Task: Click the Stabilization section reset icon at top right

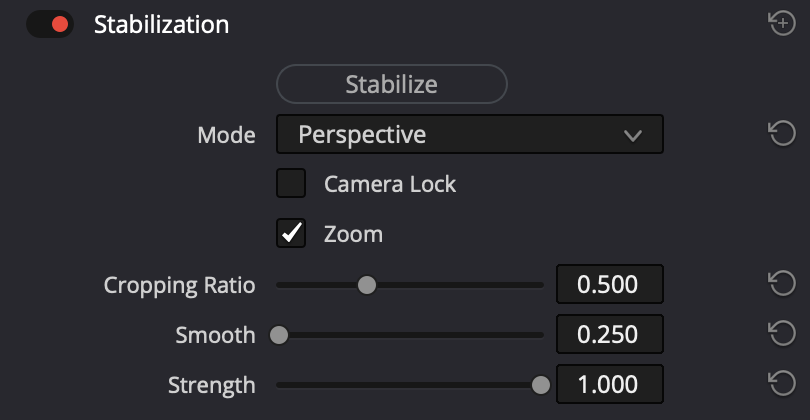Action: [782, 23]
